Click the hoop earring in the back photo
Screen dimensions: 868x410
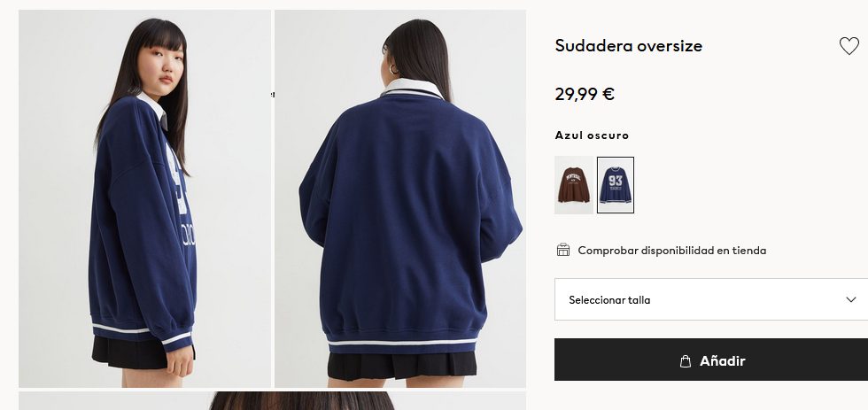(394, 70)
